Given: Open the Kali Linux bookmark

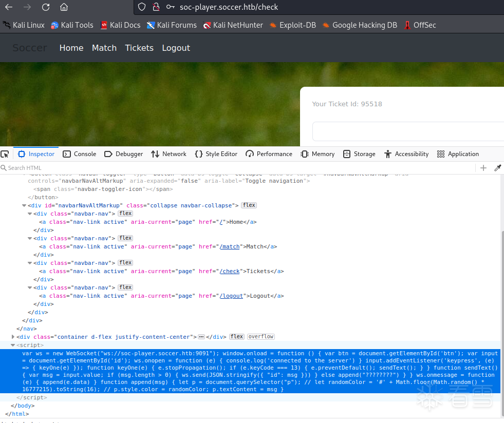Looking at the screenshot, I should pyautogui.click(x=24, y=25).
